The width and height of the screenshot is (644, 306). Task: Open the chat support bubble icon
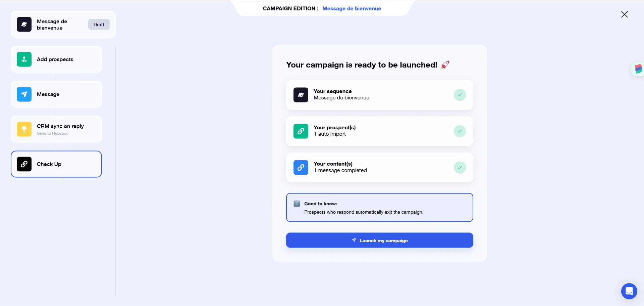[629, 291]
